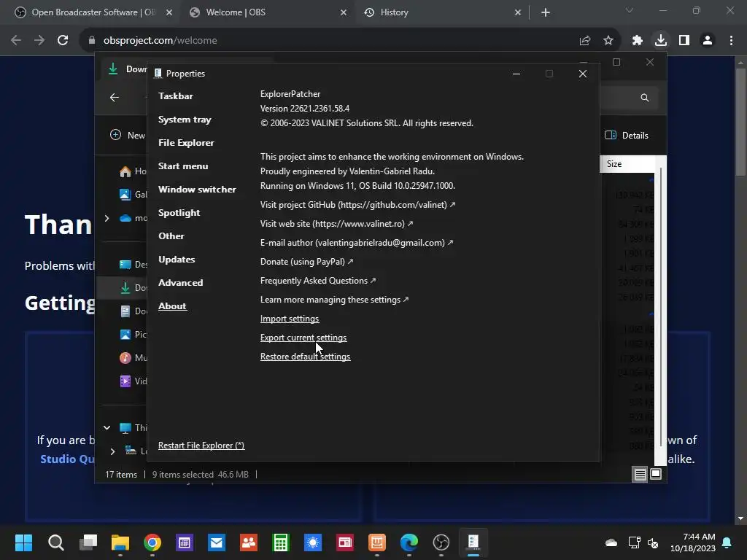Expand the OneDrive tree item chevron
Screen dimensions: 747x560
[107, 218]
